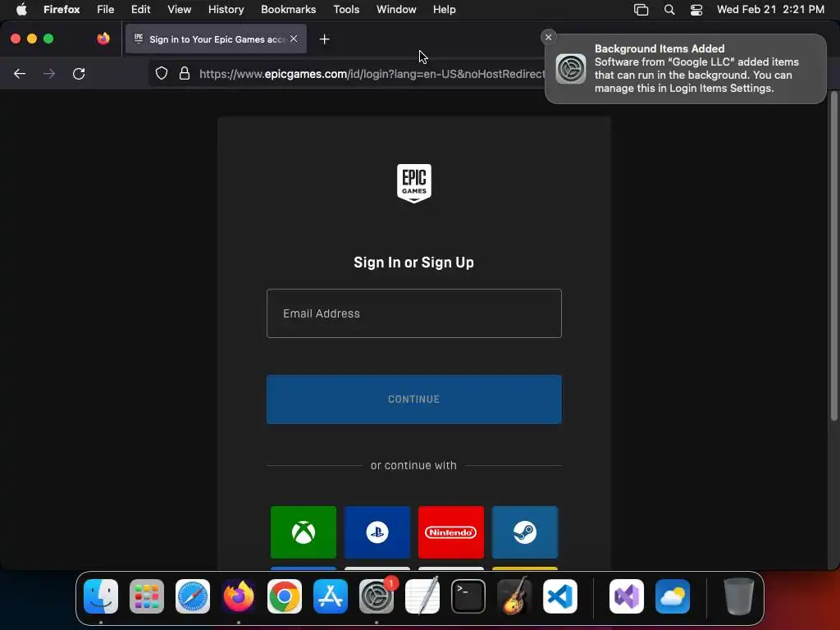This screenshot has height=630, width=840.
Task: Click the Email Address field
Action: (414, 313)
